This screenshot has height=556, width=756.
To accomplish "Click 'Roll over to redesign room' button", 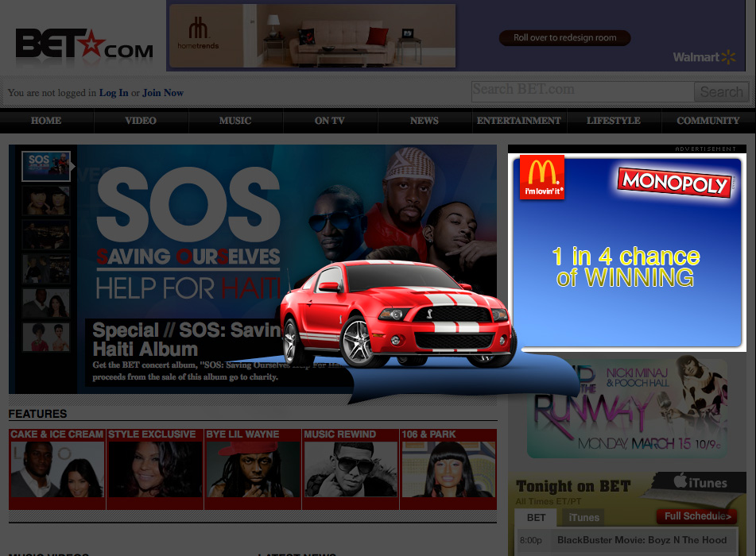I will coord(564,38).
